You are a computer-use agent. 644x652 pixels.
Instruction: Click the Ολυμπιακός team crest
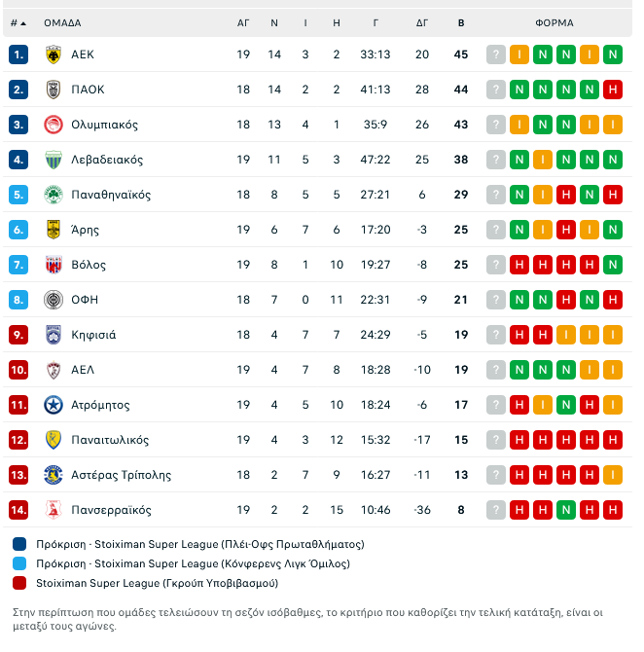point(54,125)
